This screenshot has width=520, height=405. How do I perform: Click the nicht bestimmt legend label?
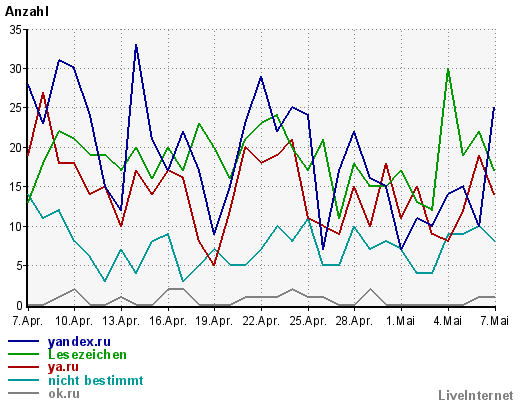(x=96, y=380)
